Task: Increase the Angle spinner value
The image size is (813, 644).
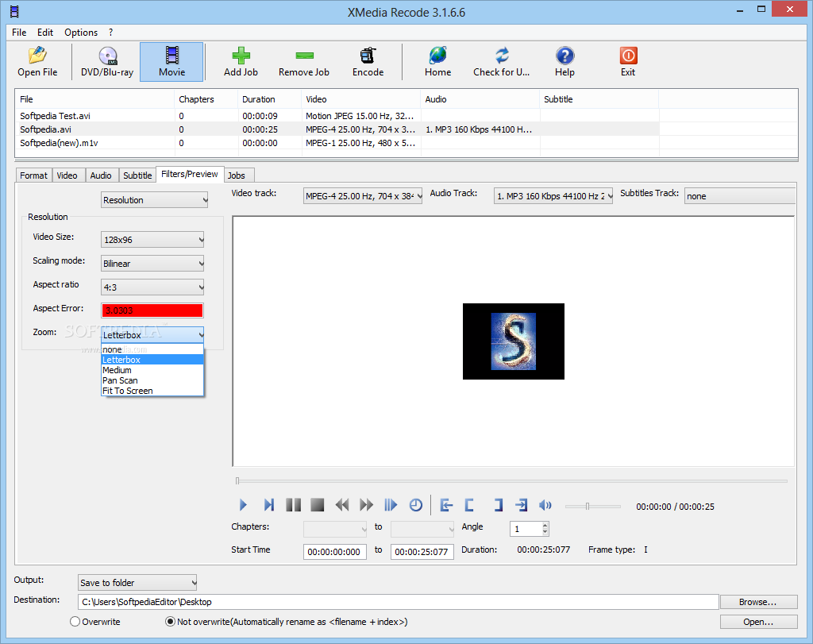Action: [545, 525]
